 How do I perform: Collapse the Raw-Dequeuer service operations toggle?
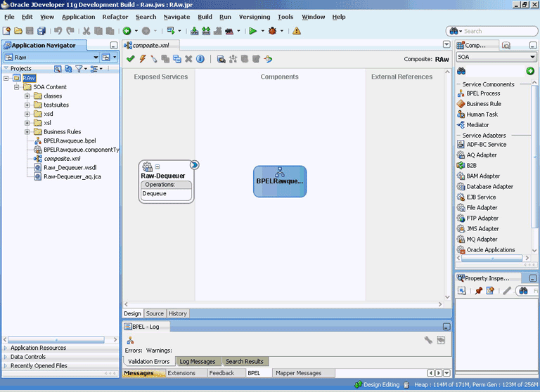click(157, 166)
